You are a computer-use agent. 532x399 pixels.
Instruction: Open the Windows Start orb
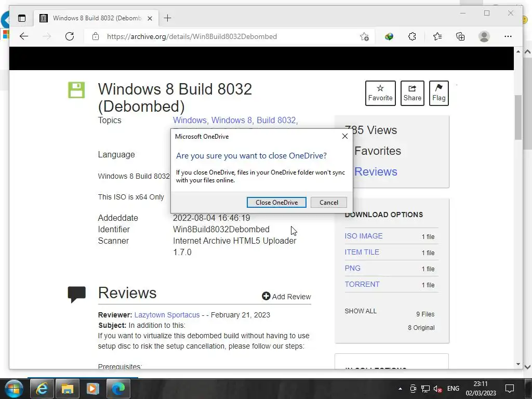[14, 389]
